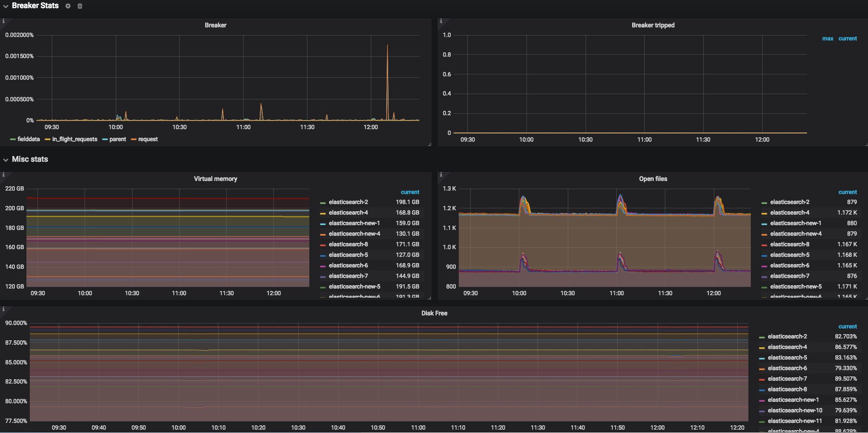Click color swatch for elasticsearch-2 in Virtual memory
Image resolution: width=868 pixels, height=433 pixels.
[x=323, y=203]
